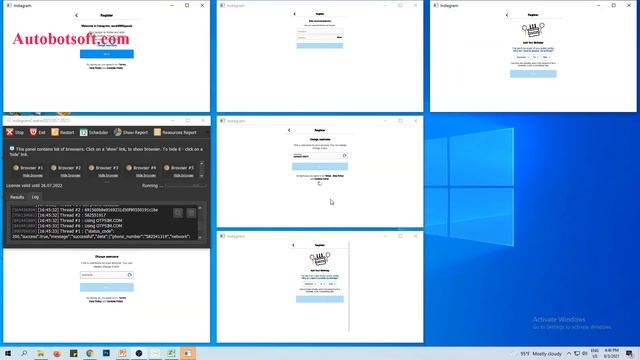The image size is (640, 360).
Task: Click Show password link in top-middle Instagram window
Action: pos(339,37)
